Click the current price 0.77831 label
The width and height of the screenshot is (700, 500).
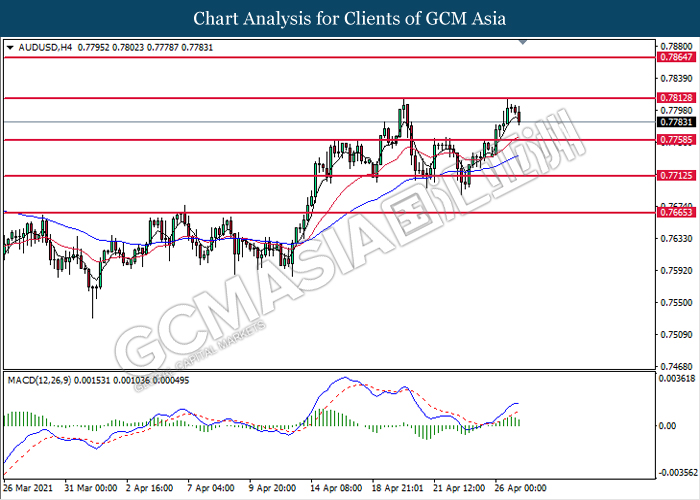pyautogui.click(x=676, y=122)
